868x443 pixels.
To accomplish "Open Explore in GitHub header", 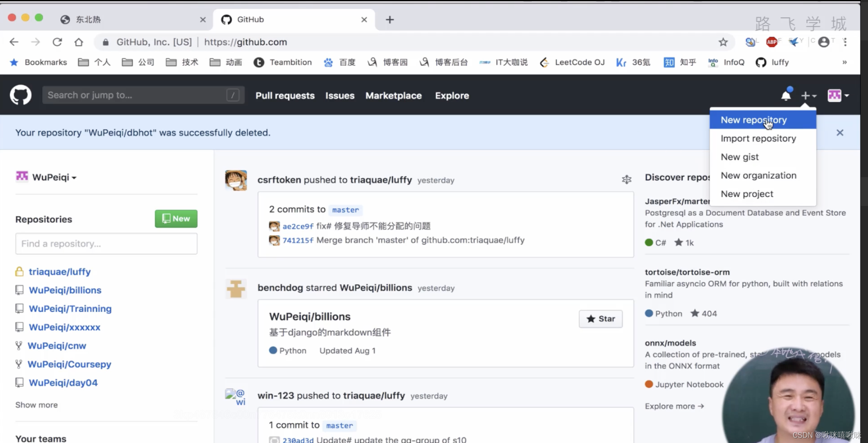I will point(452,96).
